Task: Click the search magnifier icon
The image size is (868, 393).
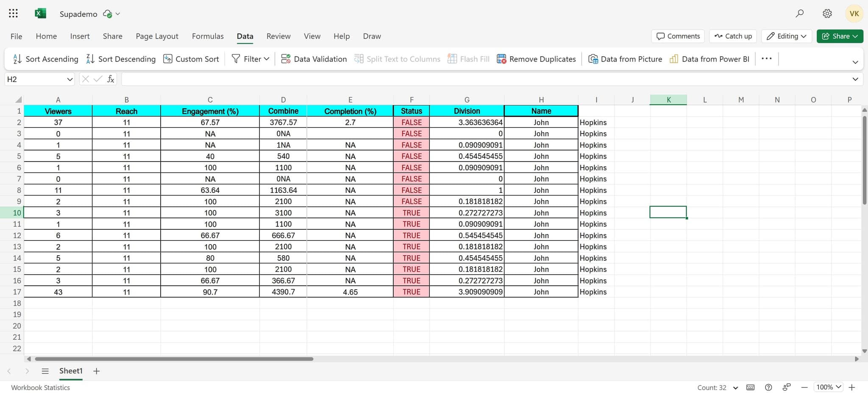Action: [799, 14]
